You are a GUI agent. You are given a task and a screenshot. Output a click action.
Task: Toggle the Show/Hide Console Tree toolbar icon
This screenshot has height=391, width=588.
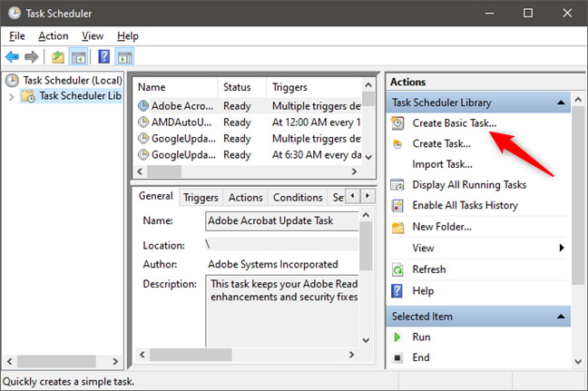click(79, 57)
